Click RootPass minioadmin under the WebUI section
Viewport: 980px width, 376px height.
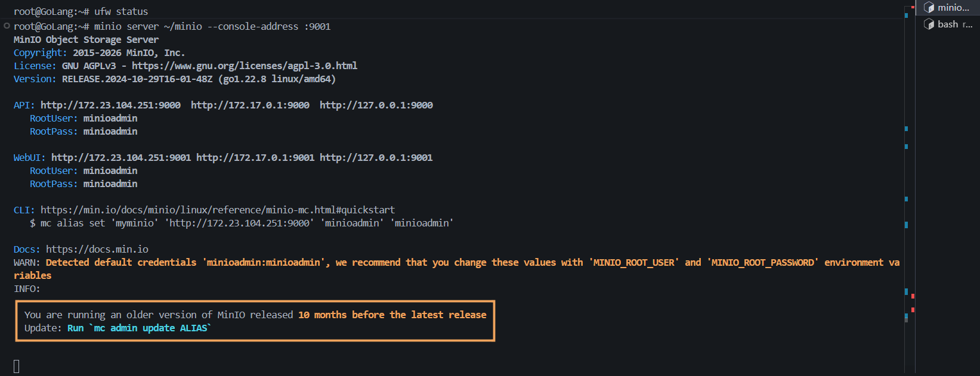pos(84,184)
